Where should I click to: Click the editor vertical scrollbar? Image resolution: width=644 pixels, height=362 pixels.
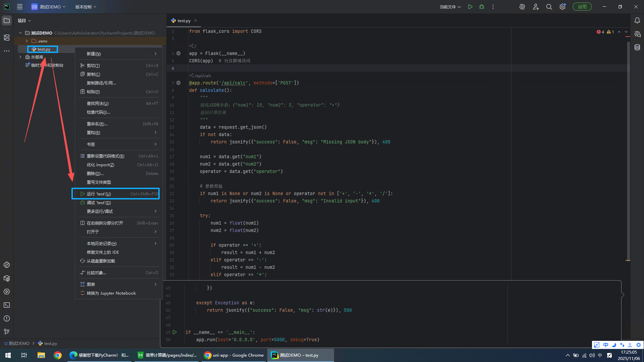point(628,151)
